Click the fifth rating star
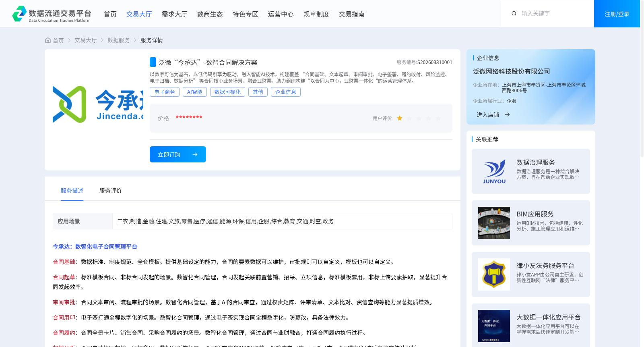 [438, 118]
